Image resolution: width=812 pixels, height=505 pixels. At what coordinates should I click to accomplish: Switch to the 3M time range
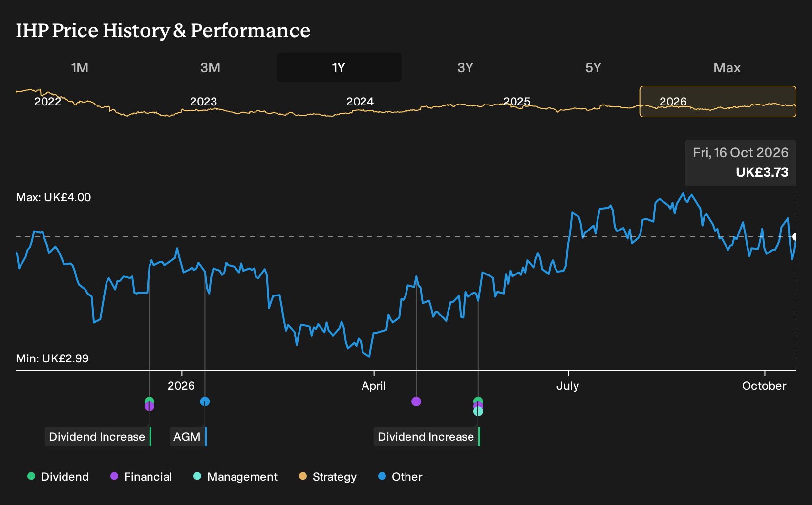tap(210, 67)
